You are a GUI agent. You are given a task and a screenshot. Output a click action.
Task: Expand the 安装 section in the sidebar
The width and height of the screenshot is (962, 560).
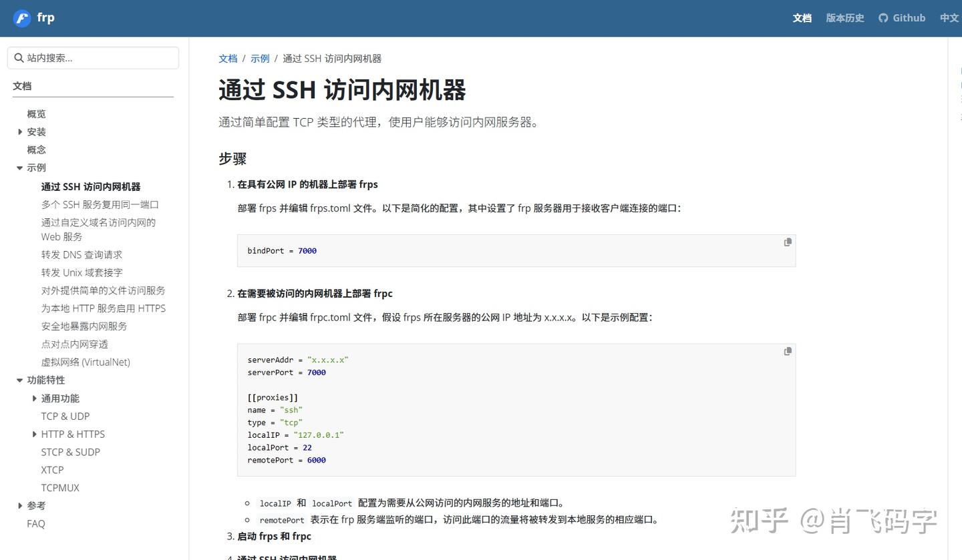(x=20, y=131)
